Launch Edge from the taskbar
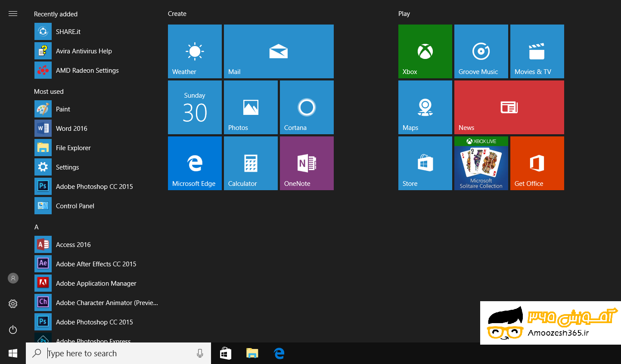Image resolution: width=621 pixels, height=364 pixels. [279, 353]
